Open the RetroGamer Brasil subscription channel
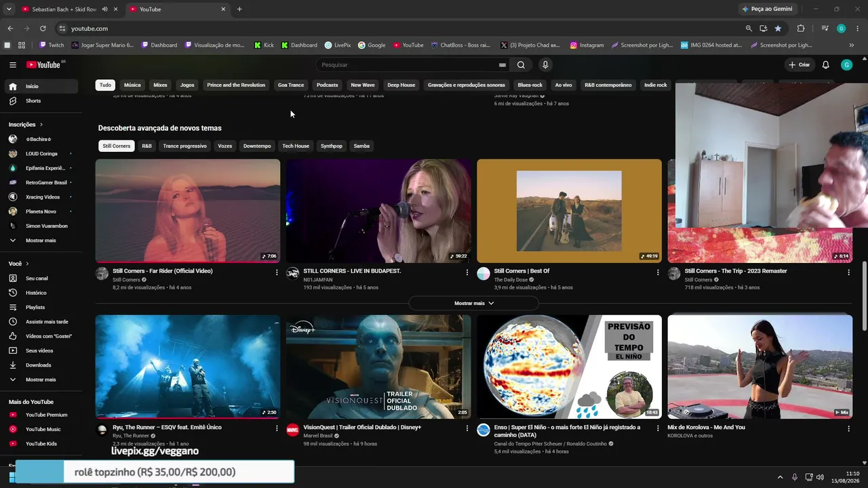 tap(39, 183)
